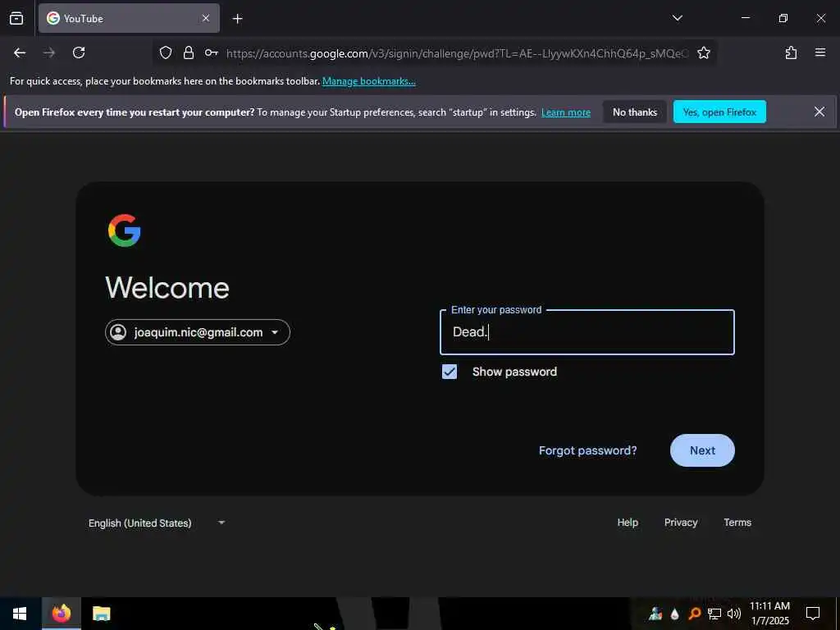Open the saved logins key icon

click(x=211, y=52)
